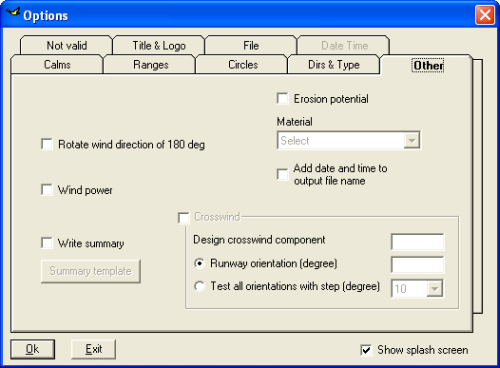Go to the Calms tab

pos(57,64)
